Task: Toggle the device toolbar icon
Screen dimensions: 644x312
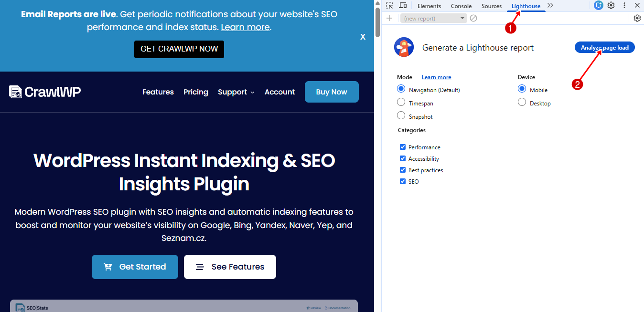Action: coord(403,6)
